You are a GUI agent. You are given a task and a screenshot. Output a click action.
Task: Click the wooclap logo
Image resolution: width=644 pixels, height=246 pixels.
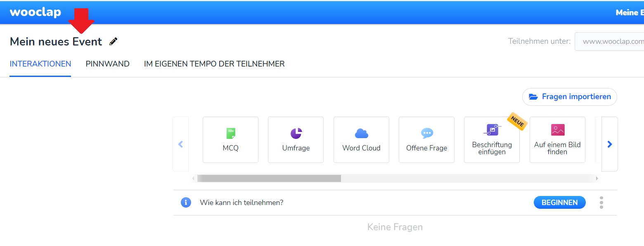click(x=36, y=12)
